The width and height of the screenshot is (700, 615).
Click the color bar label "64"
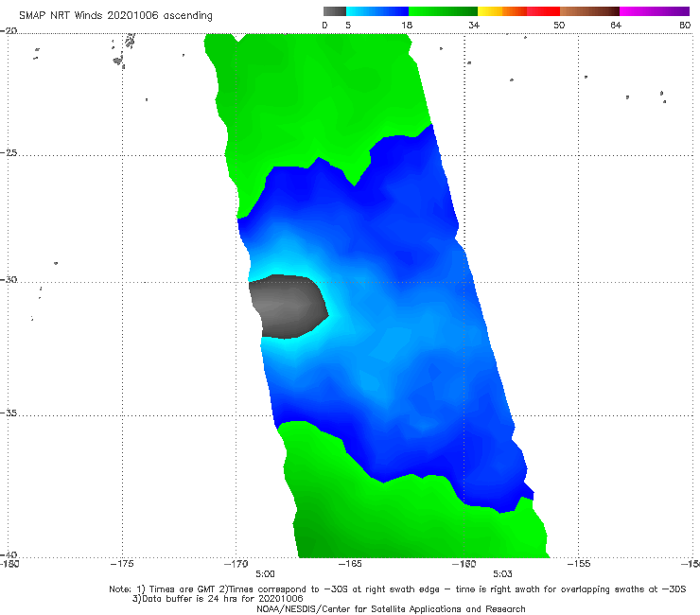click(616, 26)
